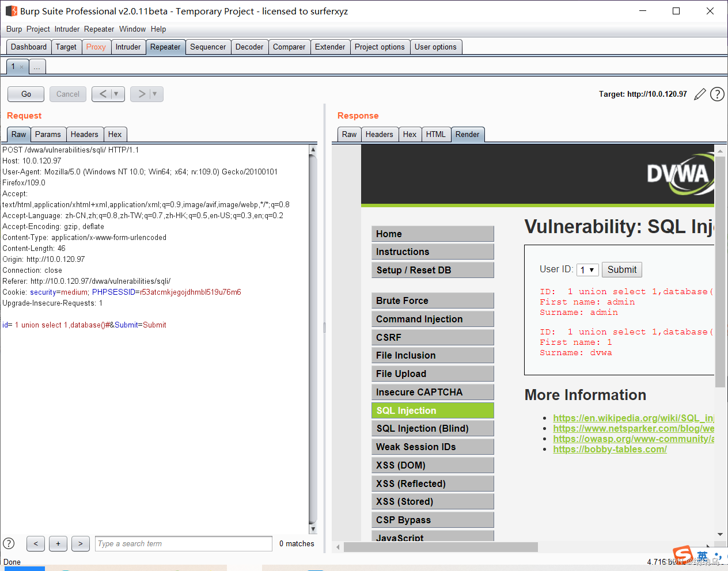Go to next request history arrow

[x=141, y=94]
